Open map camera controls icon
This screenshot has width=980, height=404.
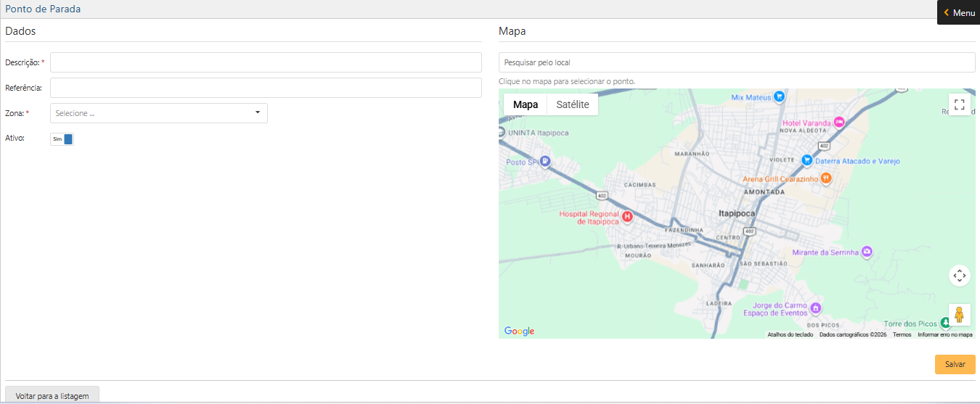tap(959, 276)
